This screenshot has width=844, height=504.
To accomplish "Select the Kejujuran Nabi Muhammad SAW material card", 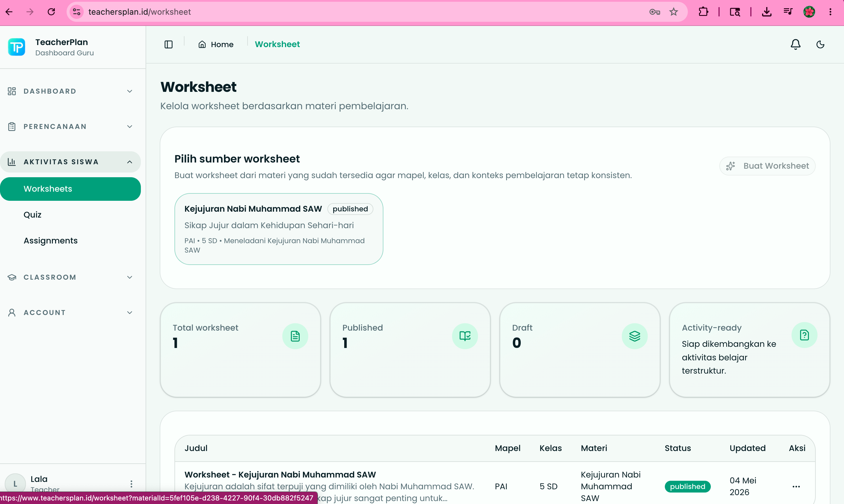I will (x=278, y=229).
